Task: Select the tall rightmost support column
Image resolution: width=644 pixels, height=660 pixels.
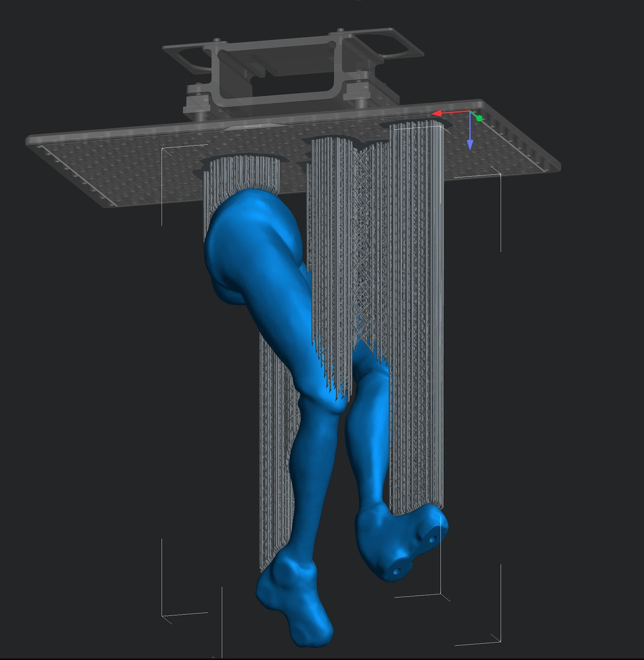Action: (417, 302)
